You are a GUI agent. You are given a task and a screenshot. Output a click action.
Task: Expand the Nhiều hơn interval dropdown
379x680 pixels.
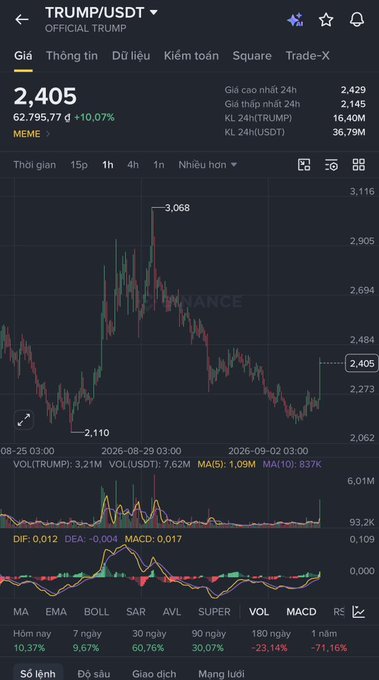208,165
